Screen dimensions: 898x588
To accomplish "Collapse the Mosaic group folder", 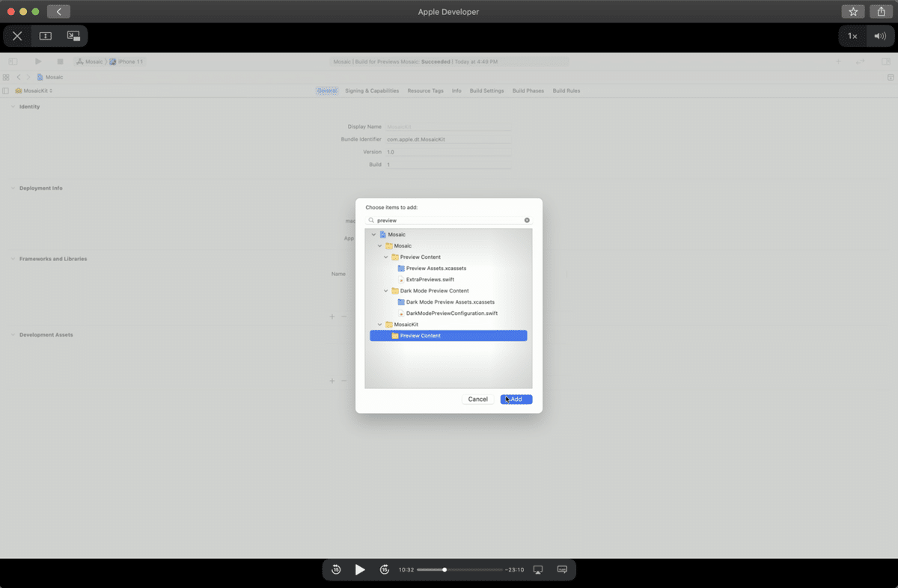I will click(x=379, y=246).
